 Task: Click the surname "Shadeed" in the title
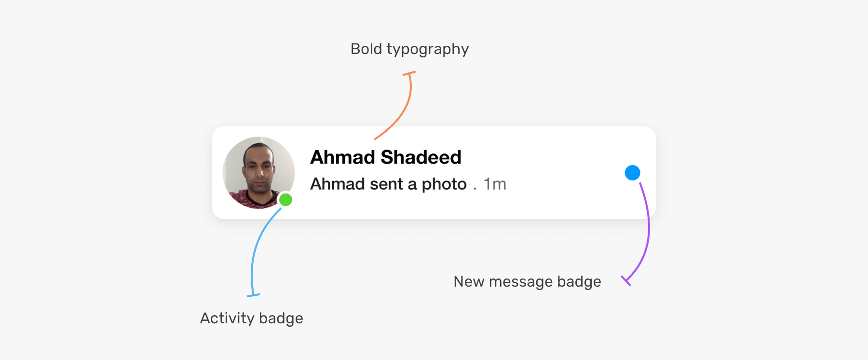pyautogui.click(x=421, y=157)
